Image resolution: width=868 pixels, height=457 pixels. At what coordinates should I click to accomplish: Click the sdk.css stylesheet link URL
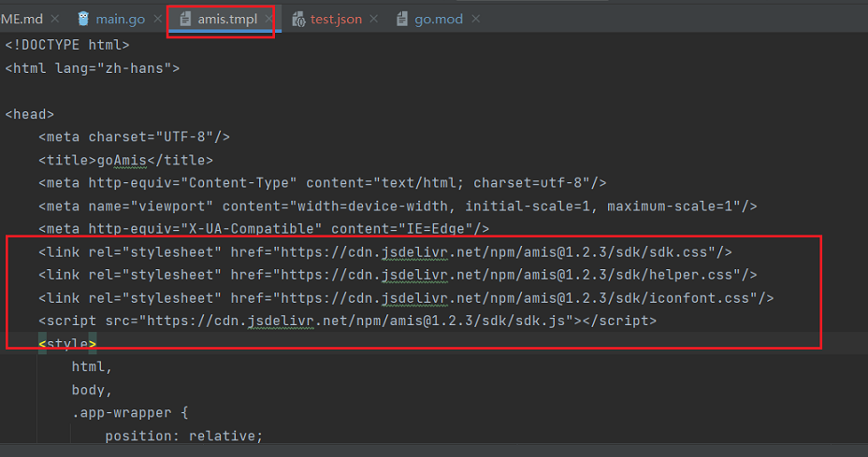pyautogui.click(x=495, y=252)
